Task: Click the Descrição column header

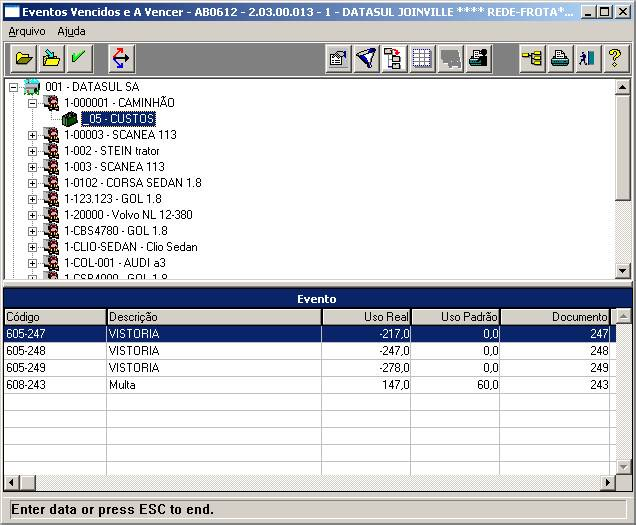Action: click(x=214, y=317)
